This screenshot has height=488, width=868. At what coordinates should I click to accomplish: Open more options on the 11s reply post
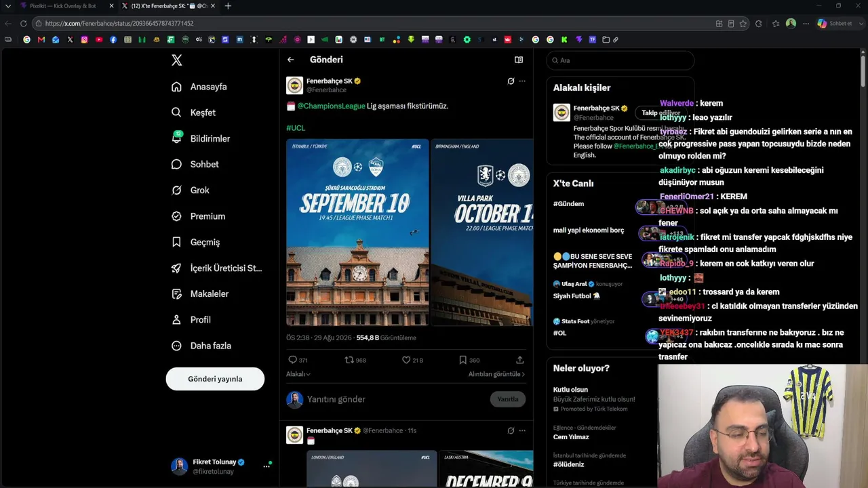[x=522, y=430]
